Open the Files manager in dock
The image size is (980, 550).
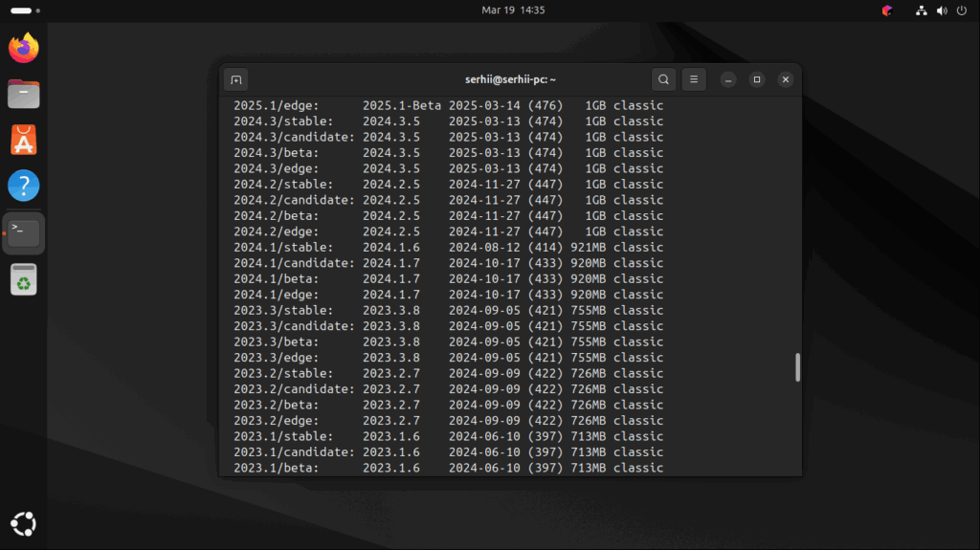(24, 94)
